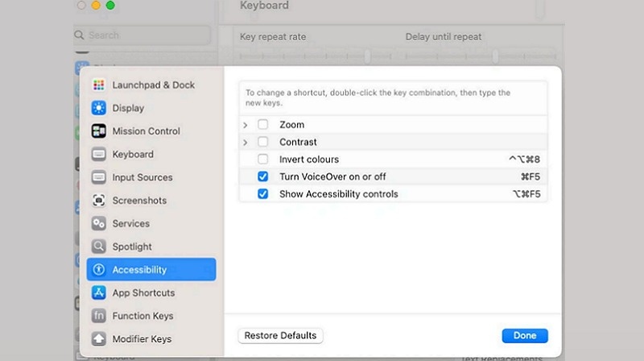
Task: Click the Launchpad & Dock icon
Action: click(x=98, y=85)
